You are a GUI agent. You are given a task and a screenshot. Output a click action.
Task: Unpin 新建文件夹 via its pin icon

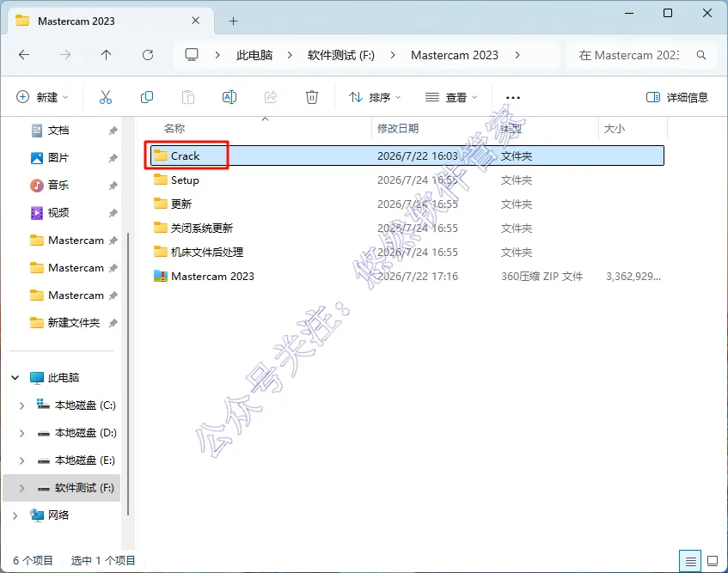[x=113, y=323]
